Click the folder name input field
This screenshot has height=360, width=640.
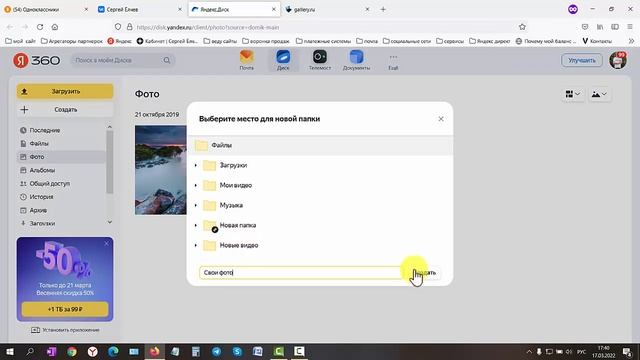[x=301, y=273]
